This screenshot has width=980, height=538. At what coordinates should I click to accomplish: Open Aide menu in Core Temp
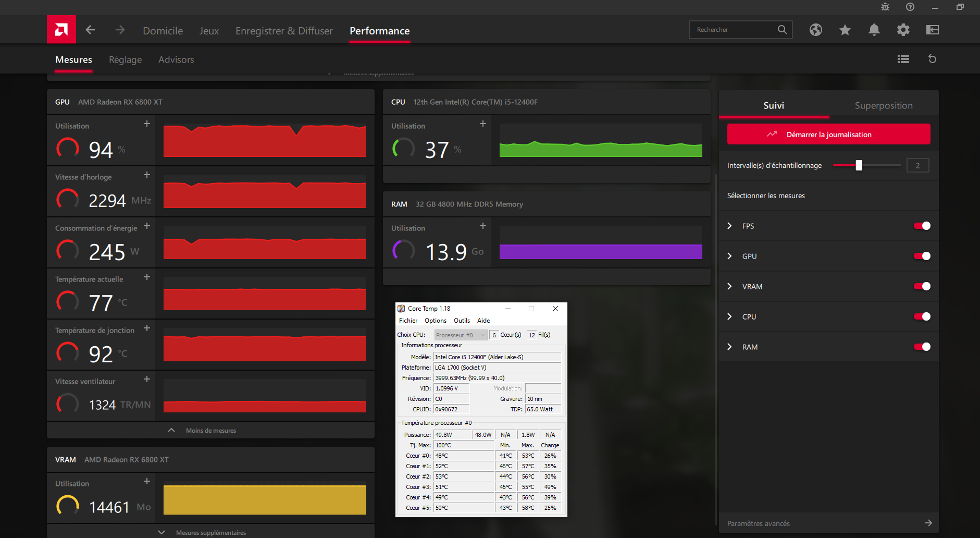[x=483, y=321]
